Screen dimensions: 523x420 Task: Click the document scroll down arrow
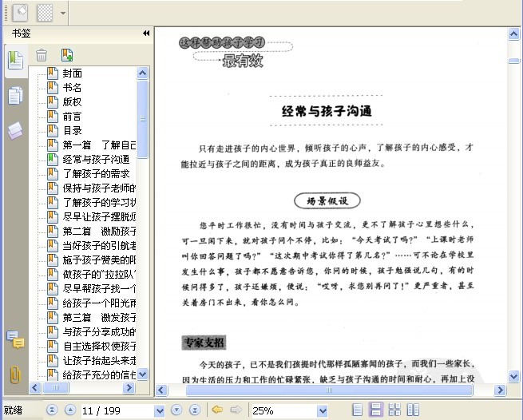pyautogui.click(x=513, y=376)
